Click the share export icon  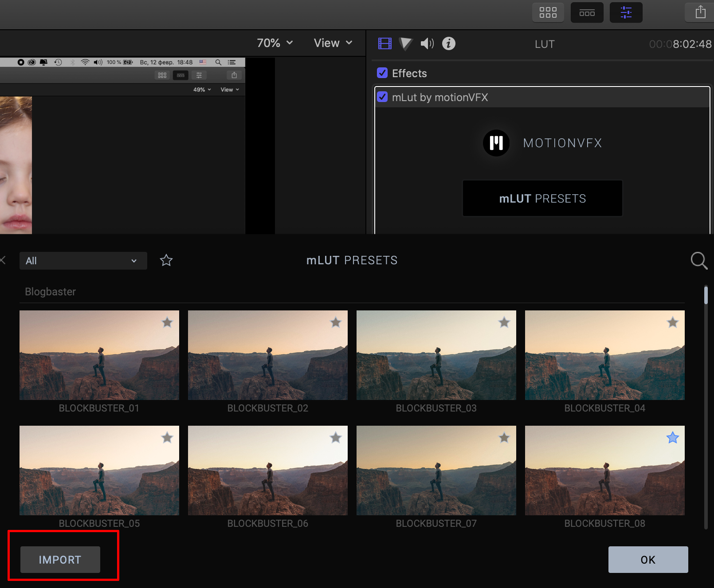[700, 12]
